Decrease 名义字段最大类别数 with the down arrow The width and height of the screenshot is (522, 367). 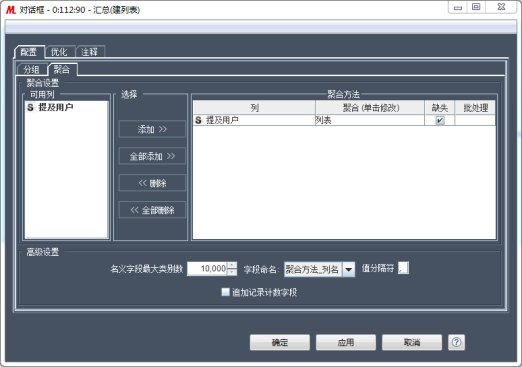(x=232, y=272)
